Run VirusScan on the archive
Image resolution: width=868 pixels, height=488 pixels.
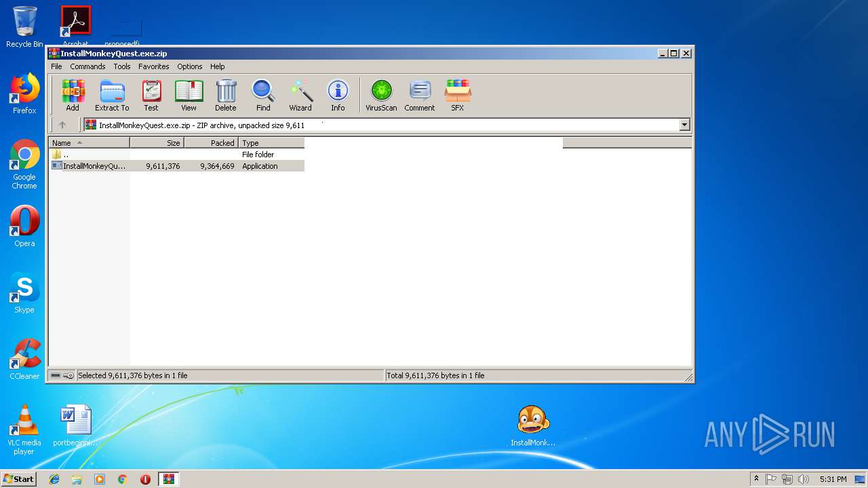[381, 96]
